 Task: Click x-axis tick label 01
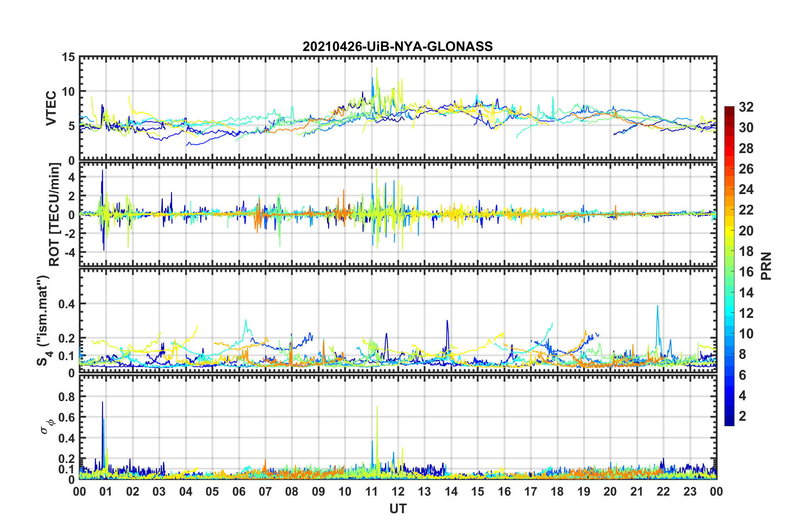[106, 491]
